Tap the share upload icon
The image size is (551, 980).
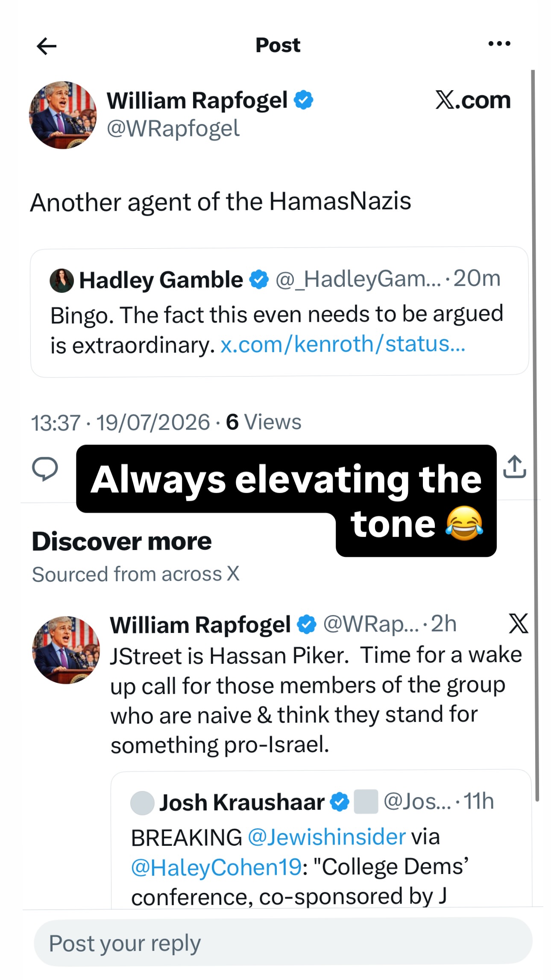[515, 467]
